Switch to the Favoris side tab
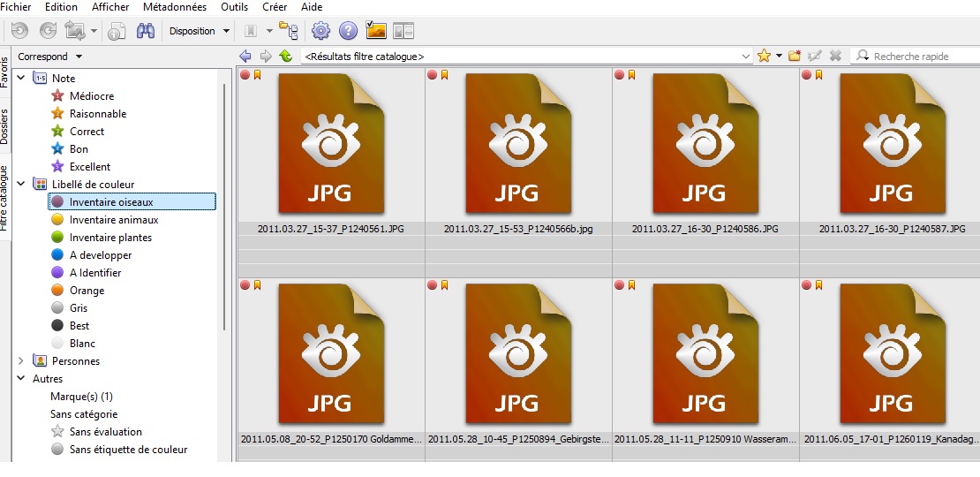 coord(5,72)
